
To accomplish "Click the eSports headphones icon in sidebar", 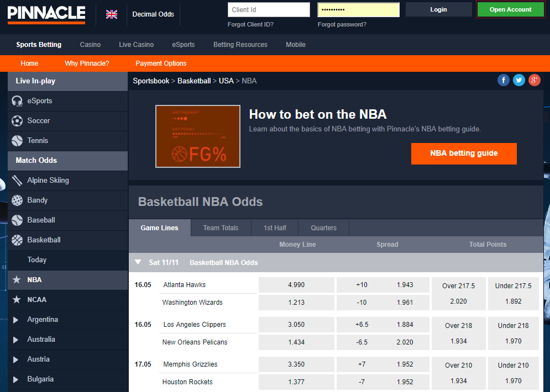I will point(17,101).
